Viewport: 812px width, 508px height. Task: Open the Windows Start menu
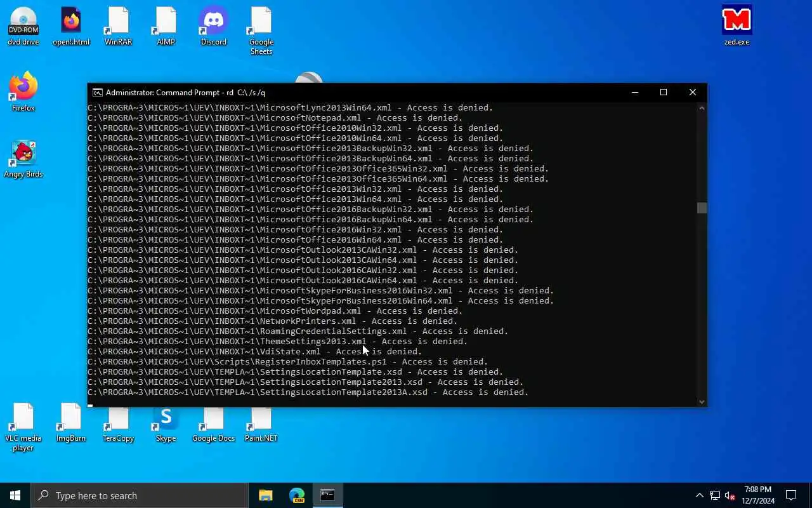pyautogui.click(x=15, y=495)
